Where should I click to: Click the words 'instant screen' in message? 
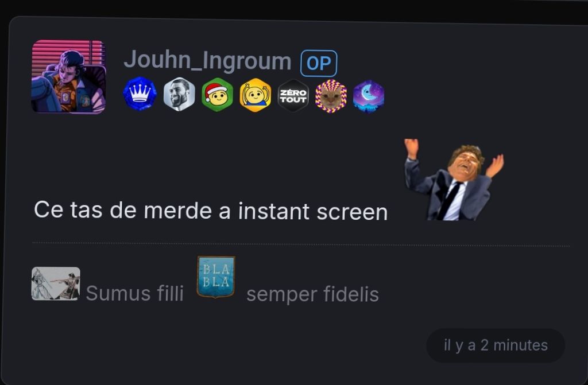click(x=313, y=211)
